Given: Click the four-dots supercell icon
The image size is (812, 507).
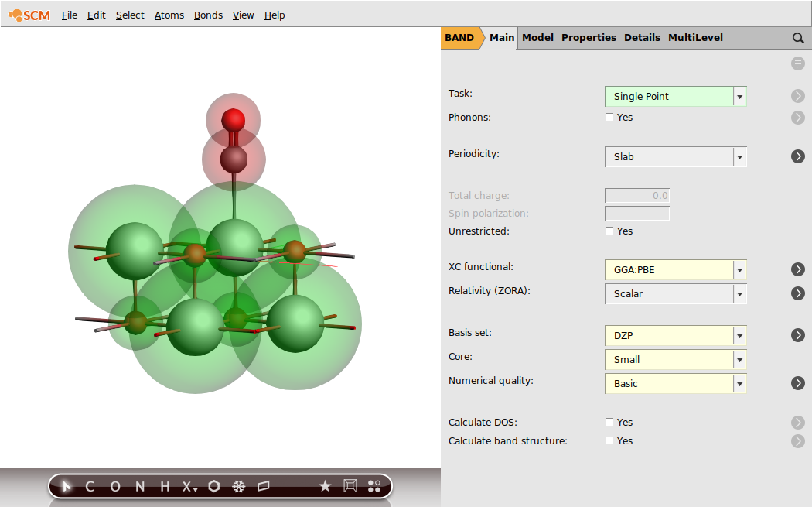Looking at the screenshot, I should tap(374, 486).
